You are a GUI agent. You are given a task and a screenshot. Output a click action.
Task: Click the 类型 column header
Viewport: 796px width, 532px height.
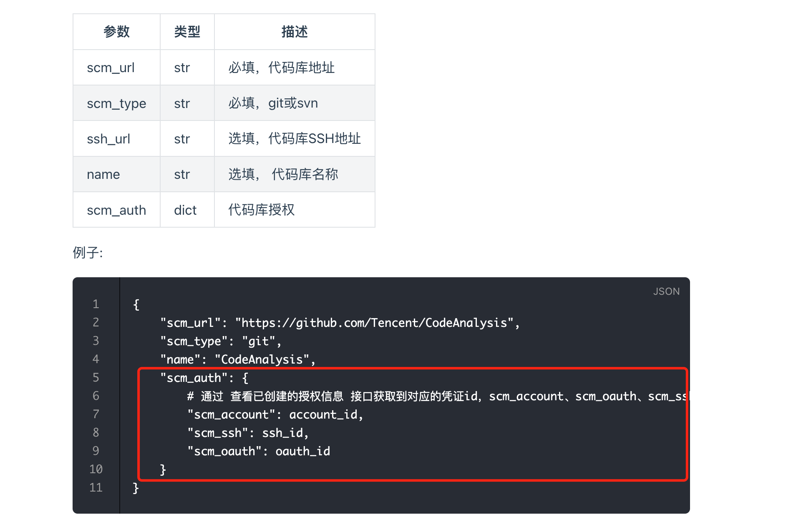[187, 32]
